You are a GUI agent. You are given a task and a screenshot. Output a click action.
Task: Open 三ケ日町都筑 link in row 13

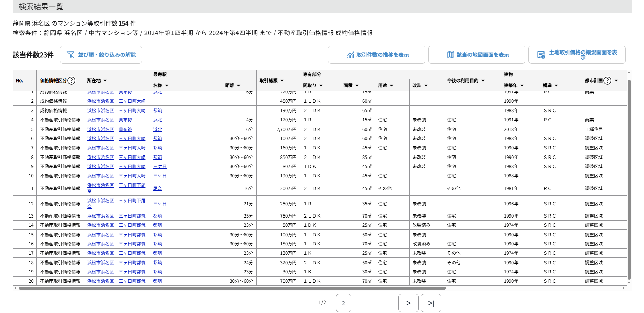[132, 216]
